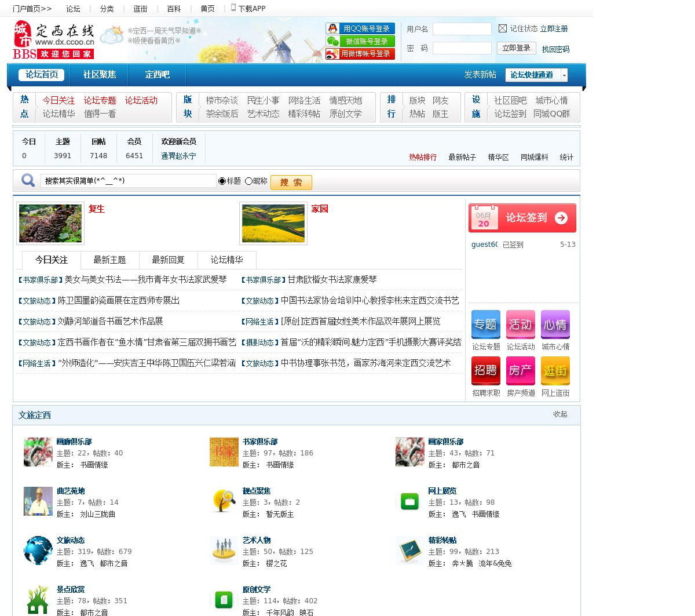
Task: Click the magnifier search icon
Action: (28, 181)
